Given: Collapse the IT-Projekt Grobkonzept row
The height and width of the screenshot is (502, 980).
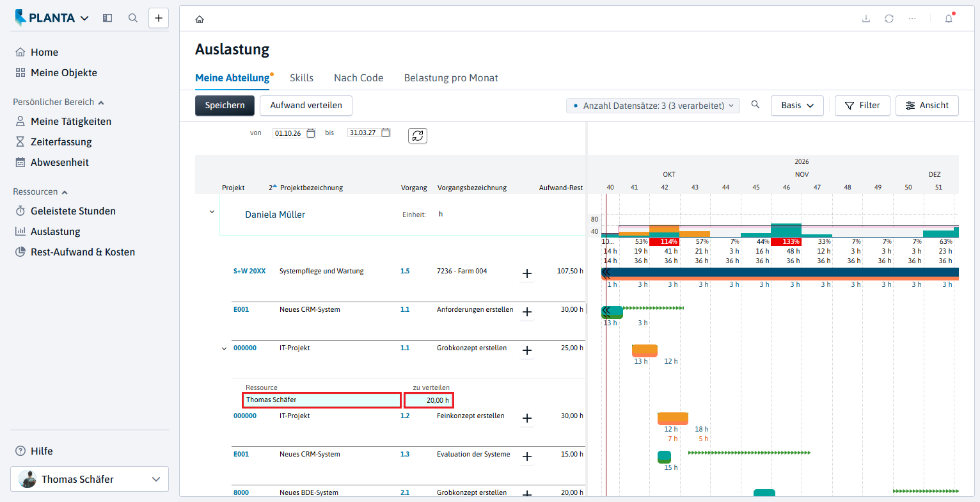Looking at the screenshot, I should 224,348.
